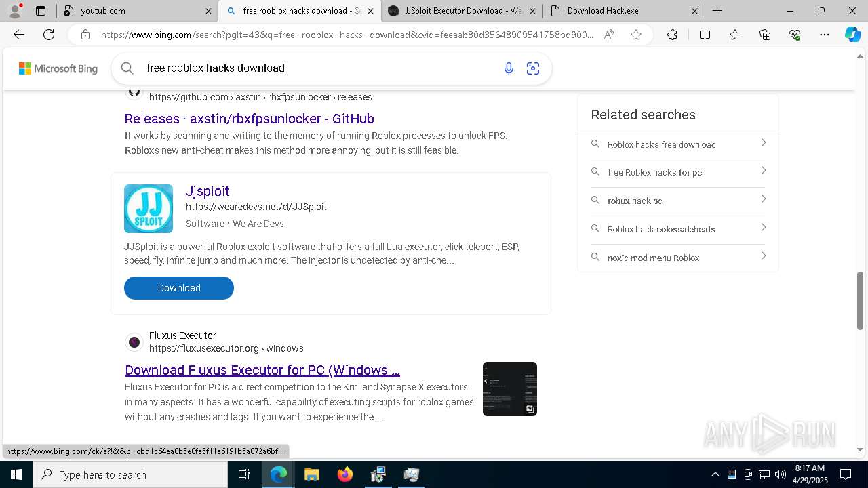
Task: Show hidden tray icons chevron
Action: click(x=715, y=474)
